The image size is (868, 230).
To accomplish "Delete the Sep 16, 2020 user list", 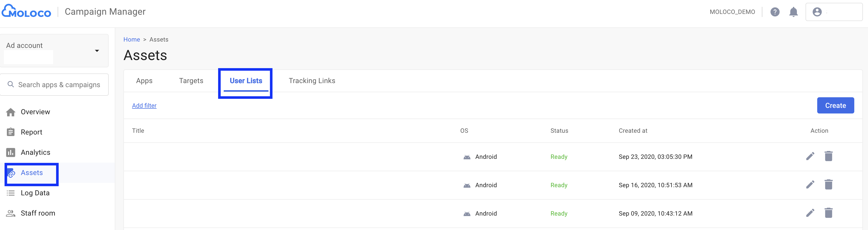I will pyautogui.click(x=828, y=185).
